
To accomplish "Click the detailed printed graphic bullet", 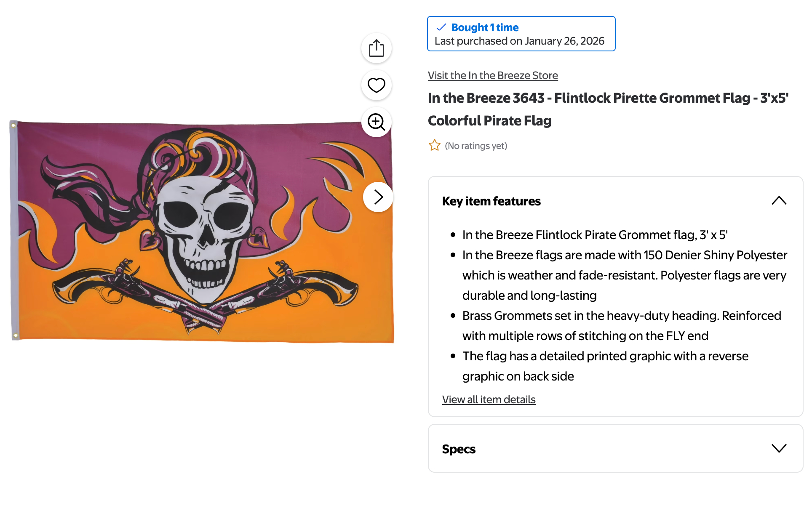I will (605, 366).
